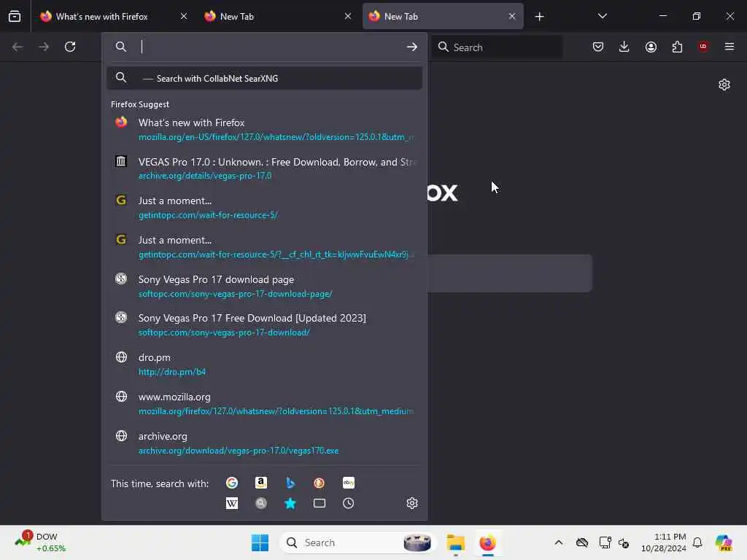This screenshot has width=747, height=560.
Task: Search this time with Google
Action: coord(232,483)
